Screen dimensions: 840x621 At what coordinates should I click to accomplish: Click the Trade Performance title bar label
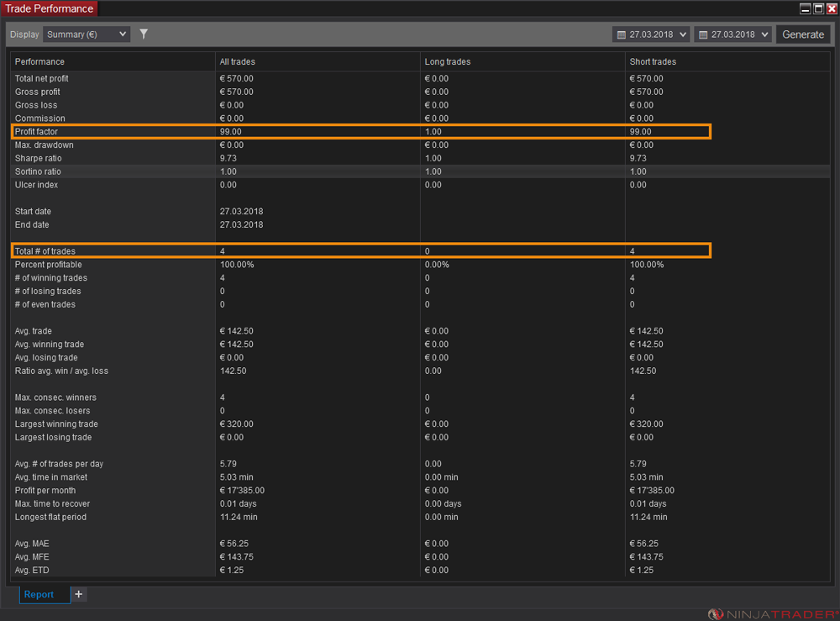(x=50, y=8)
